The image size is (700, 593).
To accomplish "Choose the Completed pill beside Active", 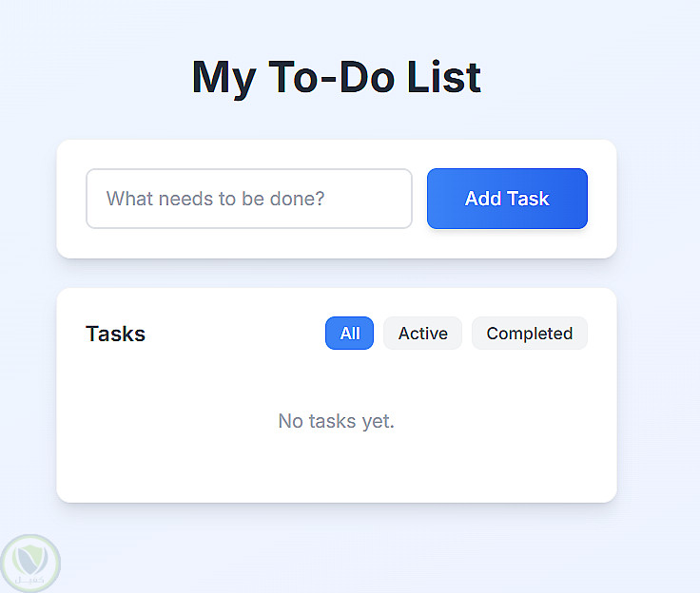I will click(529, 334).
